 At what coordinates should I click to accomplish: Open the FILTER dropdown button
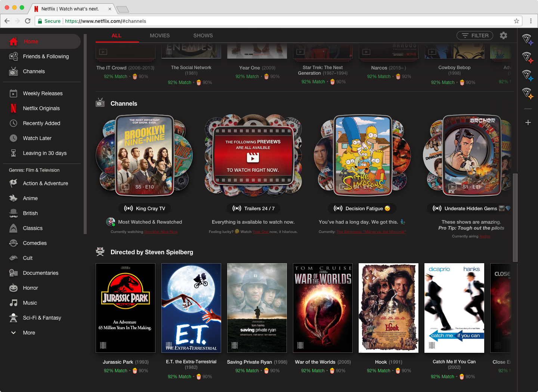pos(475,35)
